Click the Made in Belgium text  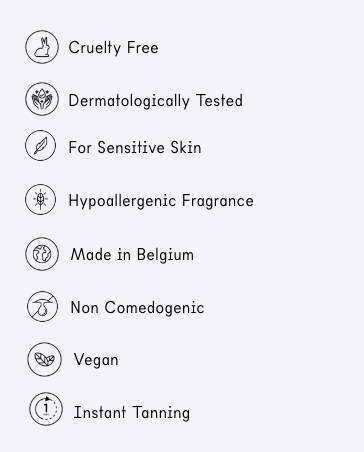tap(132, 255)
